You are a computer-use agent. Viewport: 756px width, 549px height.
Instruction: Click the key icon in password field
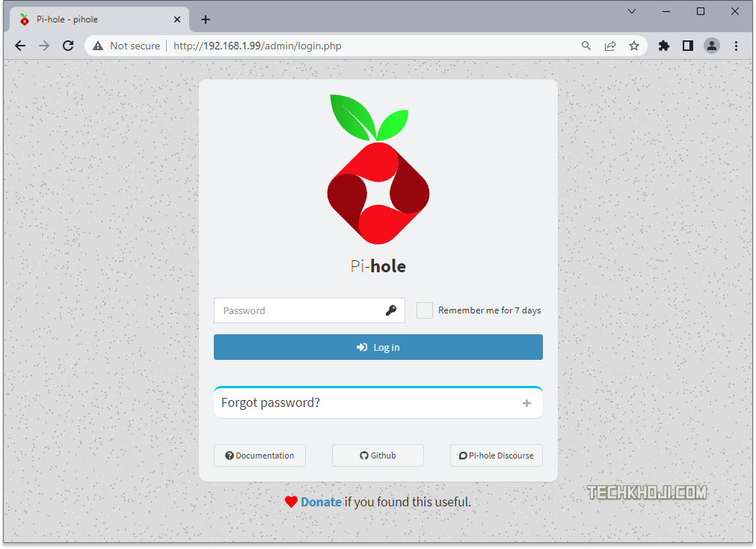(x=391, y=310)
